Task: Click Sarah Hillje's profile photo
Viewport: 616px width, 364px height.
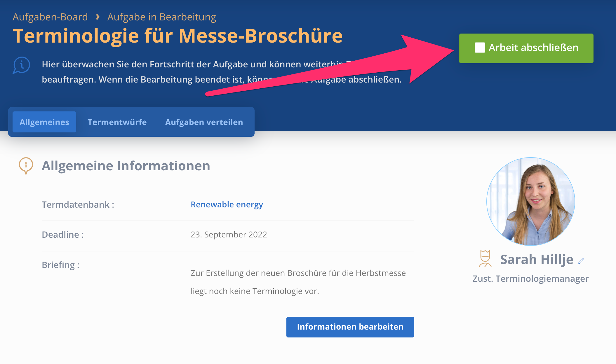Action: click(x=531, y=202)
